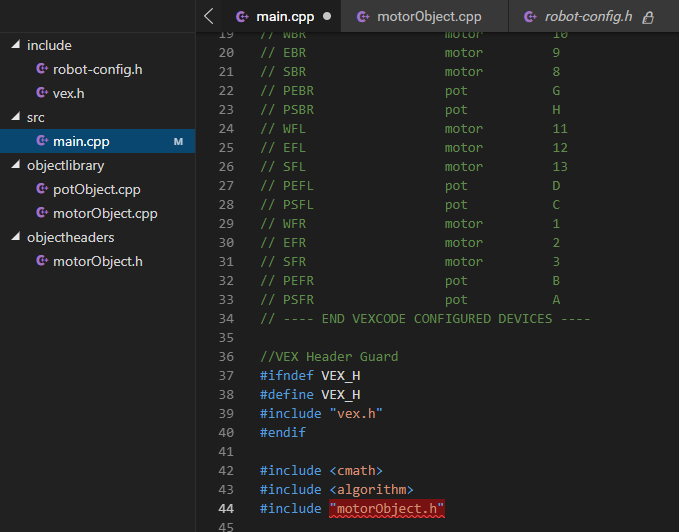The width and height of the screenshot is (679, 532).
Task: Click the <cmath> include
Action: tap(356, 471)
